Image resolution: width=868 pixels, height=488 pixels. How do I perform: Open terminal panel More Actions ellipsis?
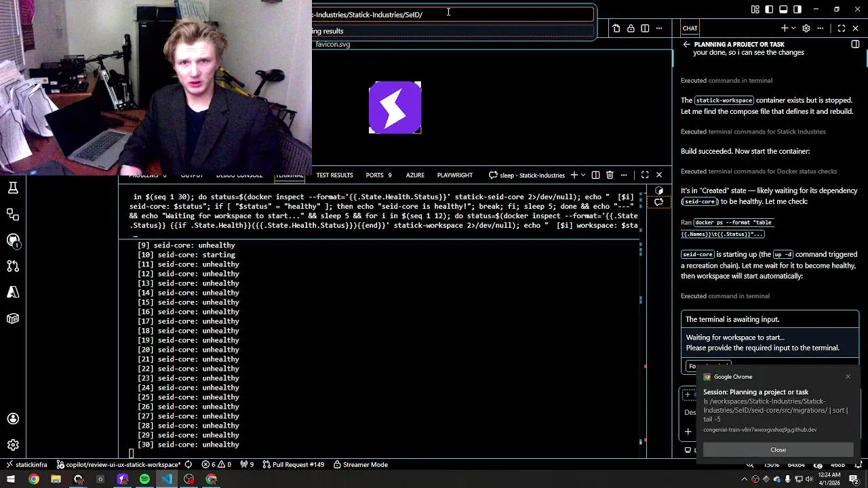click(624, 176)
